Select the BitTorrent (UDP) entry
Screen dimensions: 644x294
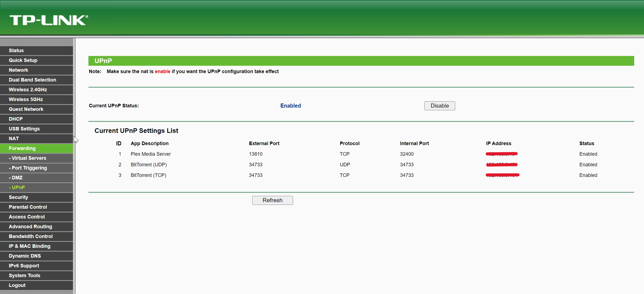point(149,165)
